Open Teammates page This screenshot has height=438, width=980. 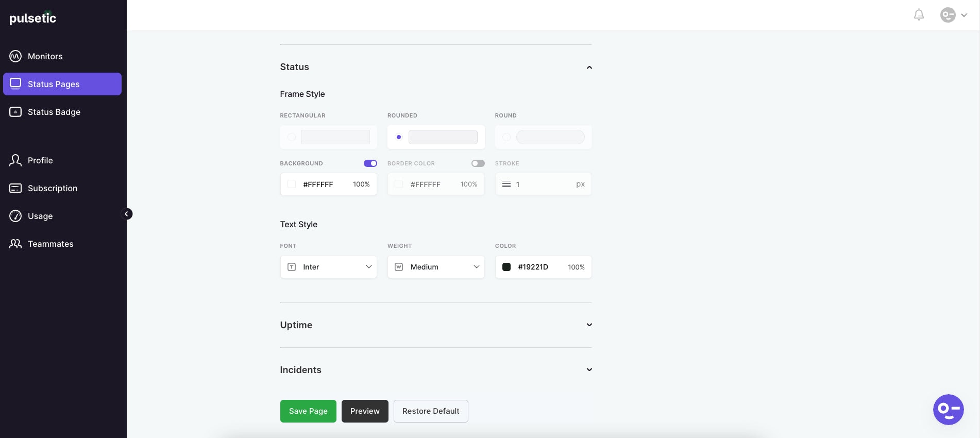50,244
